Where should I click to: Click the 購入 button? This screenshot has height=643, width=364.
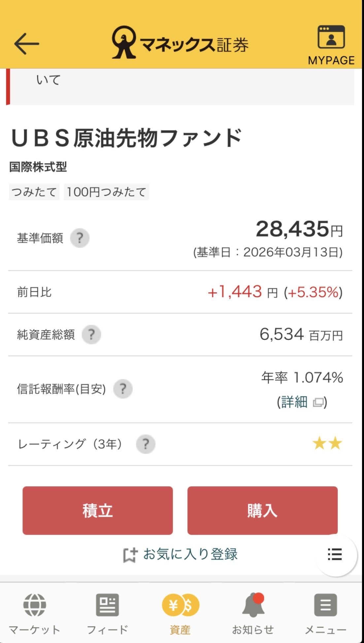(x=262, y=510)
